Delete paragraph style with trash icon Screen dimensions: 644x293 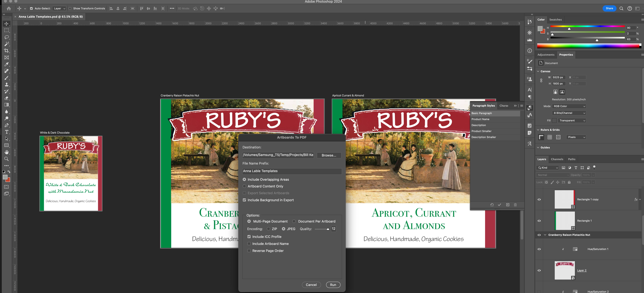click(x=515, y=205)
